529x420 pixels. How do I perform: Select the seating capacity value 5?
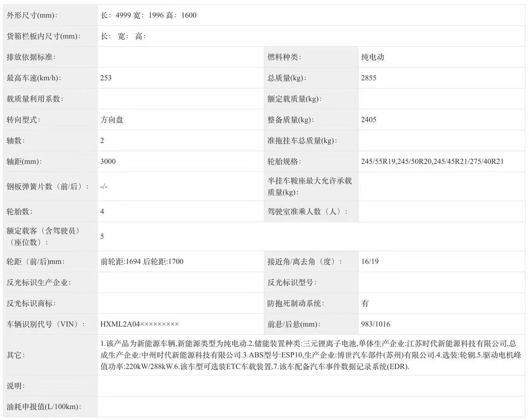pyautogui.click(x=102, y=236)
